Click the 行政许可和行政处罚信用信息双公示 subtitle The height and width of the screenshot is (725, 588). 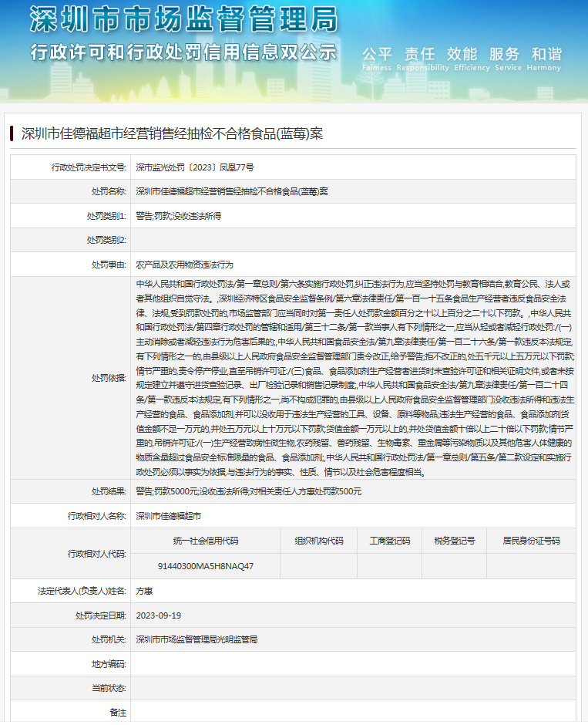tap(184, 52)
